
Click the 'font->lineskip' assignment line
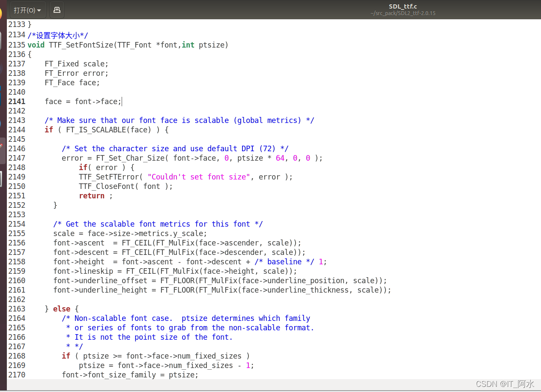[x=175, y=271]
